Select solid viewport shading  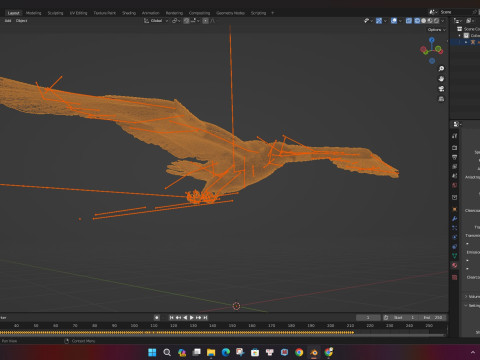pos(423,21)
